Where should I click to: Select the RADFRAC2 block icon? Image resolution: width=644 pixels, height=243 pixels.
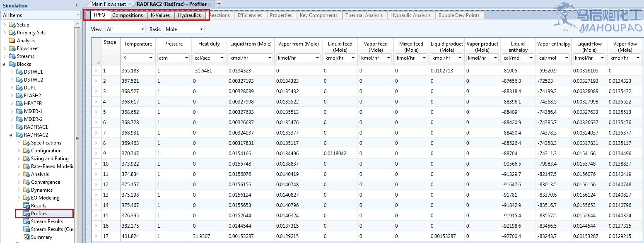19,135
